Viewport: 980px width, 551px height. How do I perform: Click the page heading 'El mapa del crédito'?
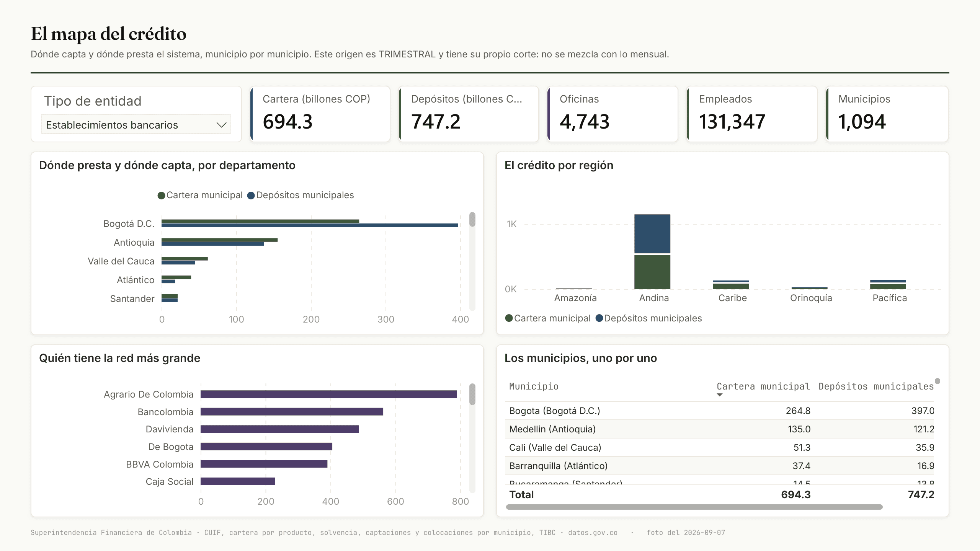[x=109, y=34]
